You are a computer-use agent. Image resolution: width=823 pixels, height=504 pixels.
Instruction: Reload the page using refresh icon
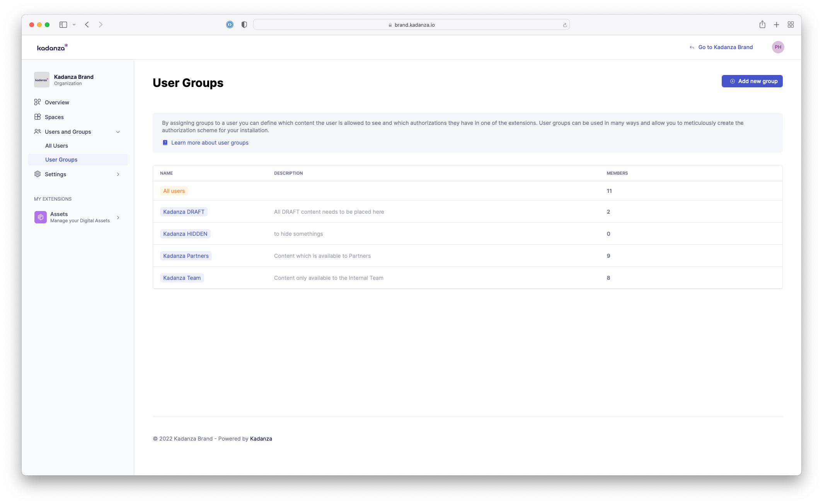(565, 25)
